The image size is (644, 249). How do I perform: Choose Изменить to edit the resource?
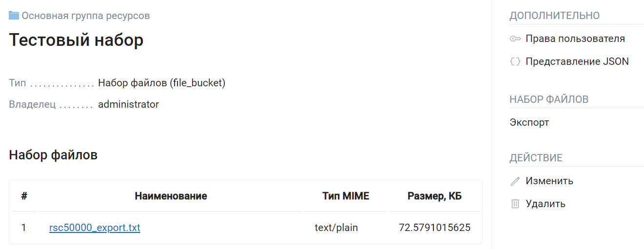pyautogui.click(x=549, y=181)
